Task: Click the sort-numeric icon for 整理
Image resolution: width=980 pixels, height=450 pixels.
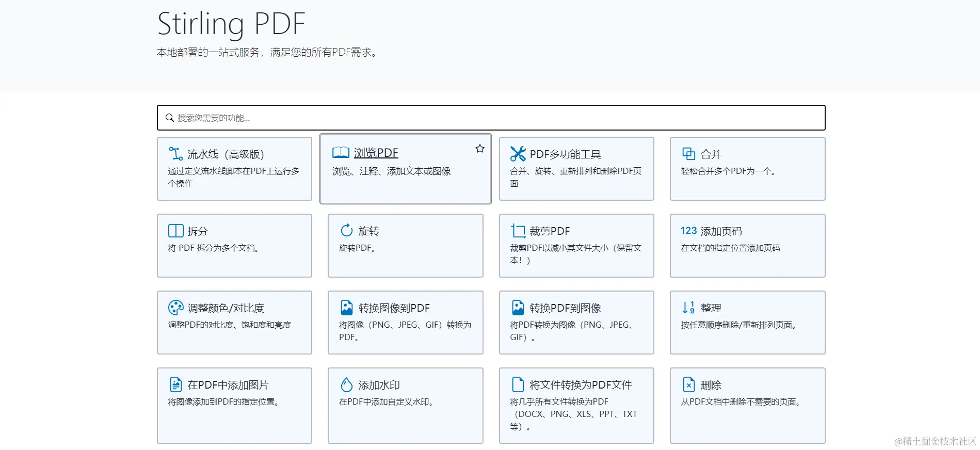Action: [688, 308]
